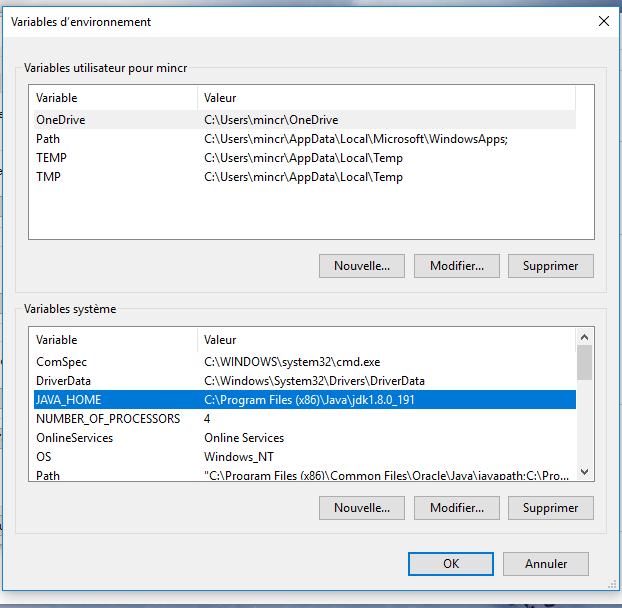
Task: Click Supprimer button in user variables section
Action: [550, 266]
